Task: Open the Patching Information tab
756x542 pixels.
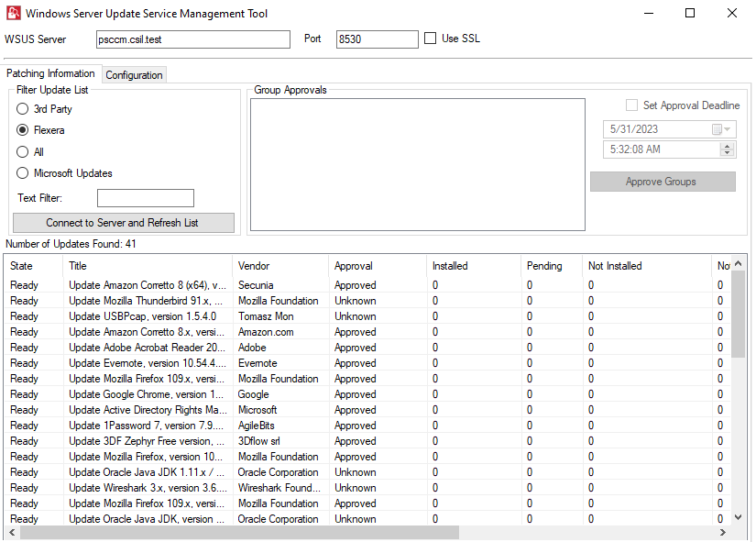Action: coord(50,73)
